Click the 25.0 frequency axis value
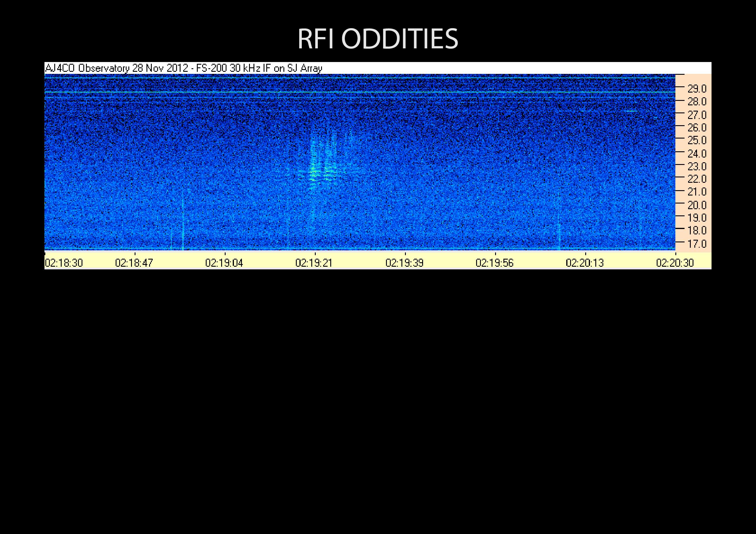The width and height of the screenshot is (756, 534). 697,140
